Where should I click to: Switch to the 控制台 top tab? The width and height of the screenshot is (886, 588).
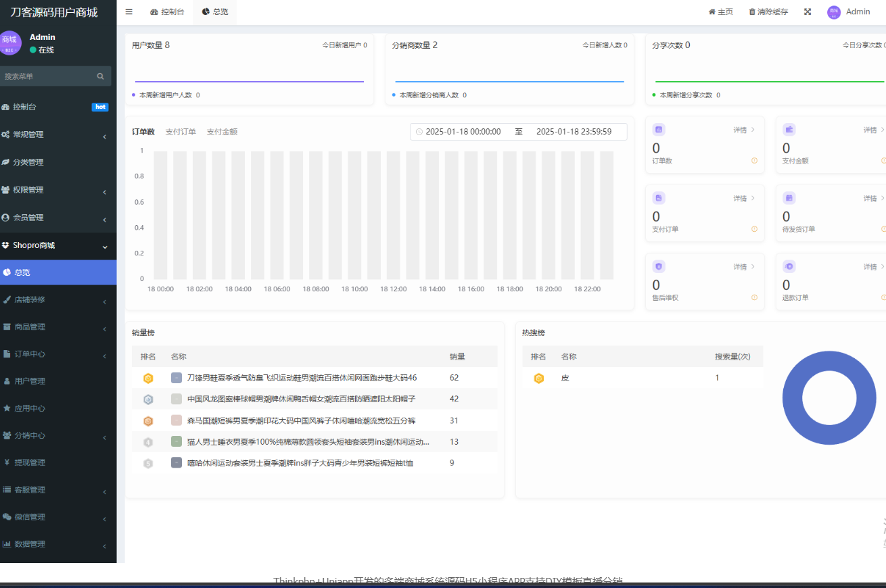[x=167, y=11]
